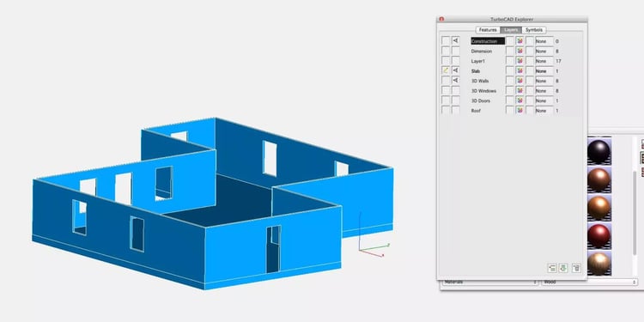The height and width of the screenshot is (322, 644).
Task: Click the new layer icon in Explorer
Action: pyautogui.click(x=552, y=268)
